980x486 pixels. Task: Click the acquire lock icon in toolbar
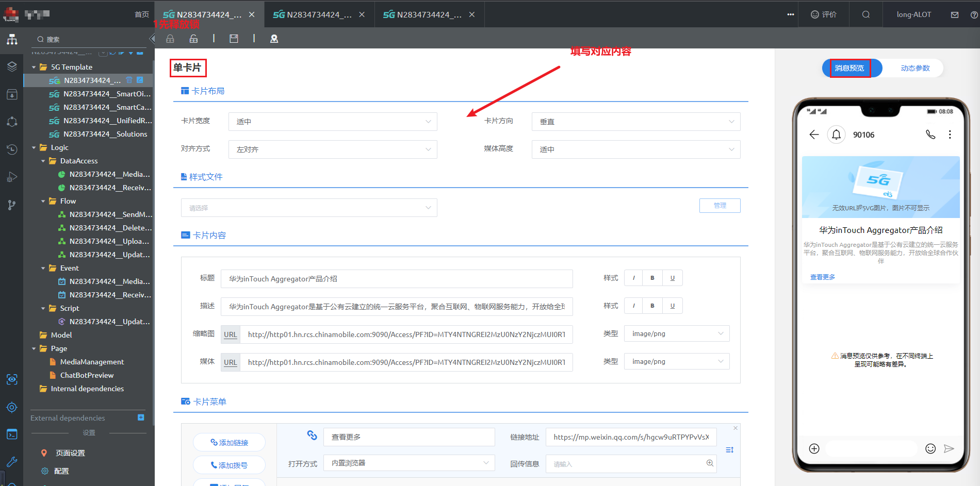coord(170,39)
